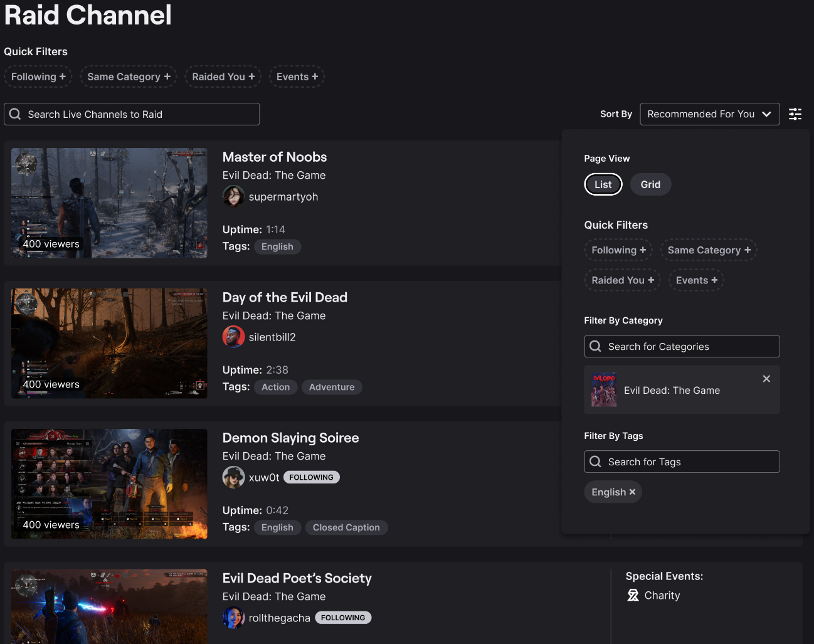Enable Events filter in the side panel
Viewport: 814px width, 644px height.
click(696, 280)
